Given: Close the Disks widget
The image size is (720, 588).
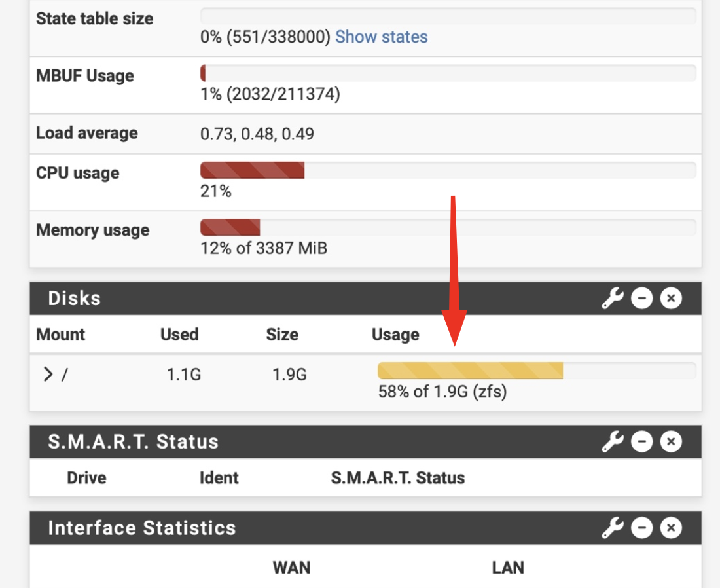Looking at the screenshot, I should [x=670, y=299].
